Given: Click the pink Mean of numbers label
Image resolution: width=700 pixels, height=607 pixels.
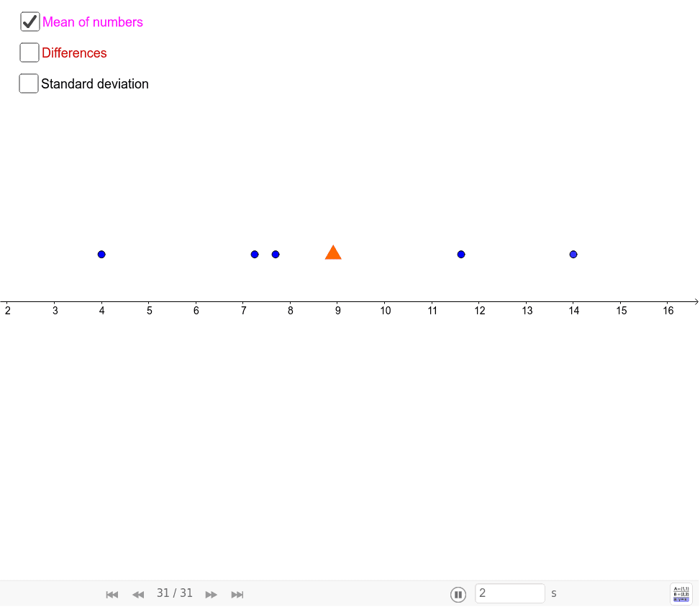Looking at the screenshot, I should (92, 22).
